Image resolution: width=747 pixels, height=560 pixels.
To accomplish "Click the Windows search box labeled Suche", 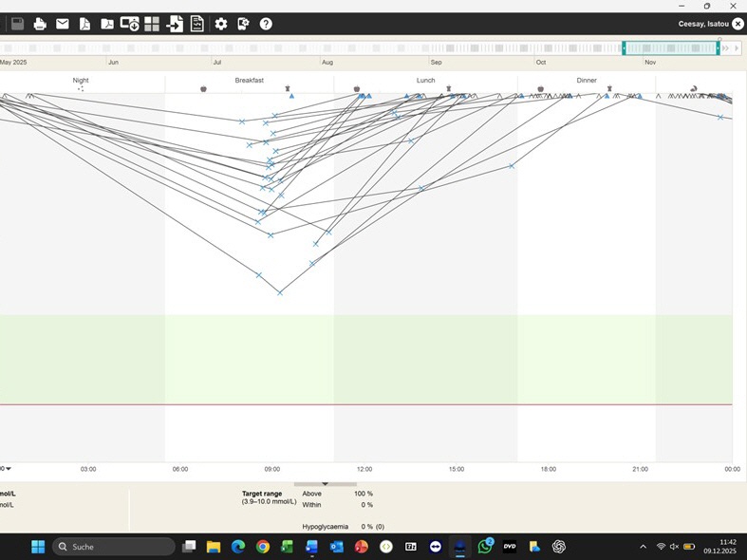I will point(114,547).
